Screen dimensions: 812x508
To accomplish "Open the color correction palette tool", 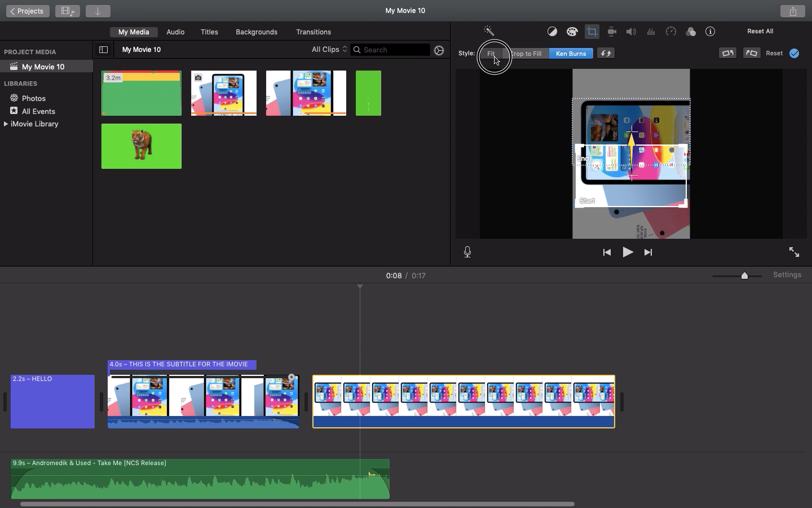I will point(572,32).
